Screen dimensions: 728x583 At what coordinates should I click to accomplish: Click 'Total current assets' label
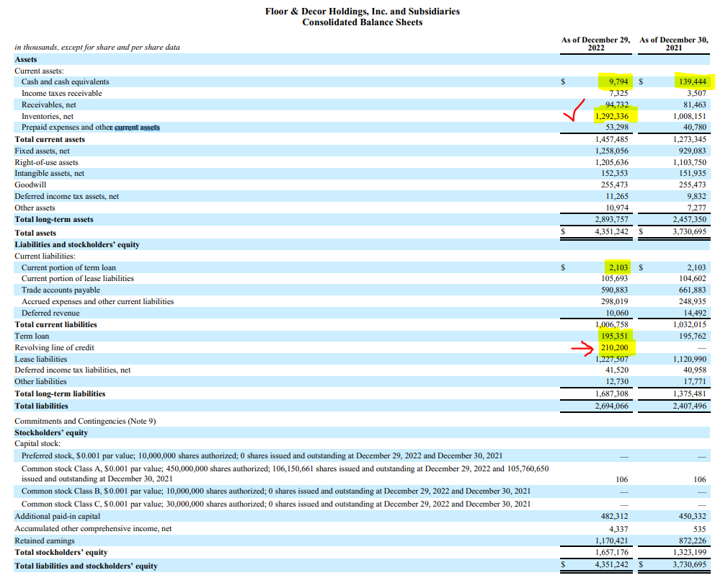click(x=50, y=139)
